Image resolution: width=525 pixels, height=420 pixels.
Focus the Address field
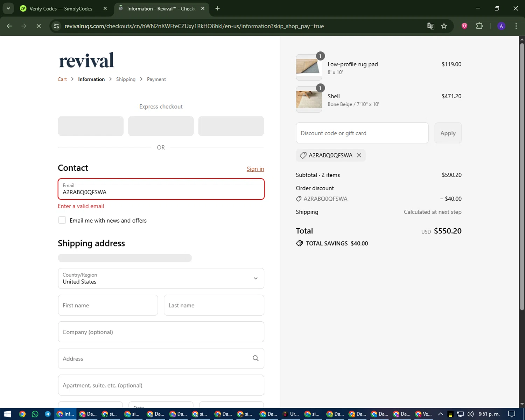point(161,358)
